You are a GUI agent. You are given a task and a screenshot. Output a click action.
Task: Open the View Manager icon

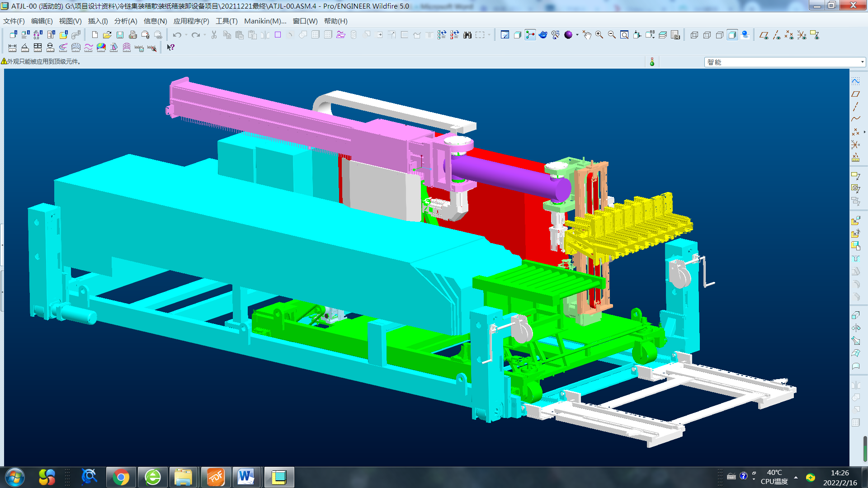point(675,35)
